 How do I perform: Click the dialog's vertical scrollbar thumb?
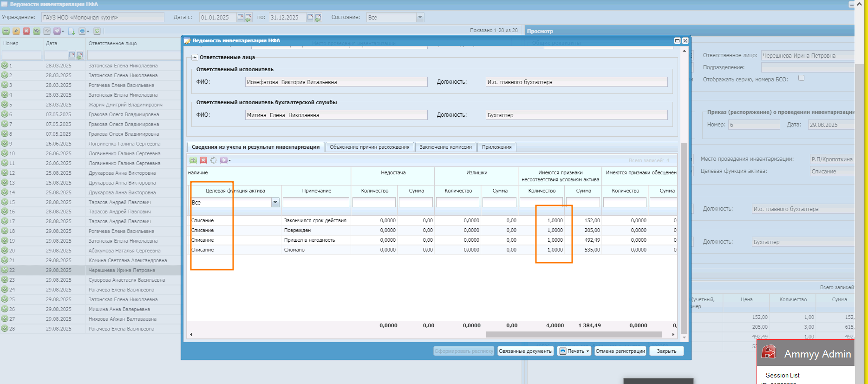(x=684, y=238)
